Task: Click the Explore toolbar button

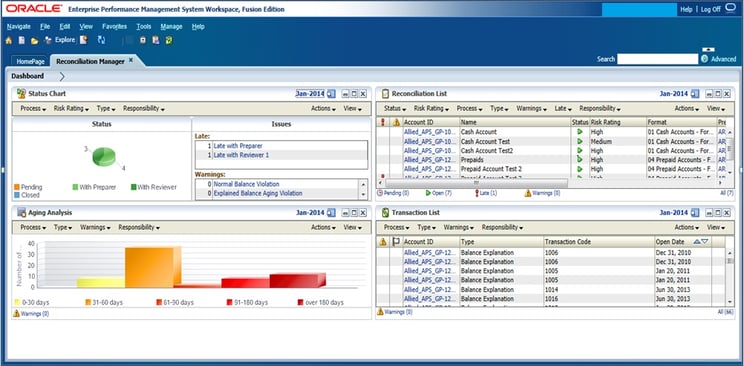Action: pos(60,40)
